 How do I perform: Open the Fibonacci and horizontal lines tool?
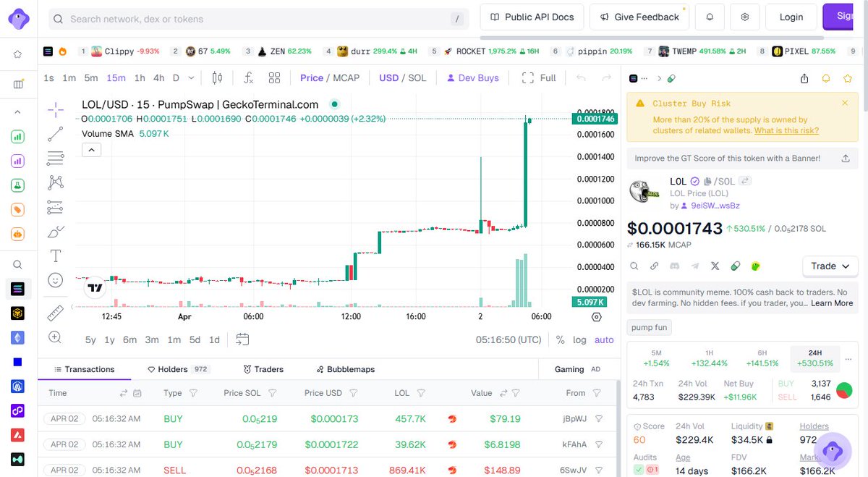pos(56,159)
